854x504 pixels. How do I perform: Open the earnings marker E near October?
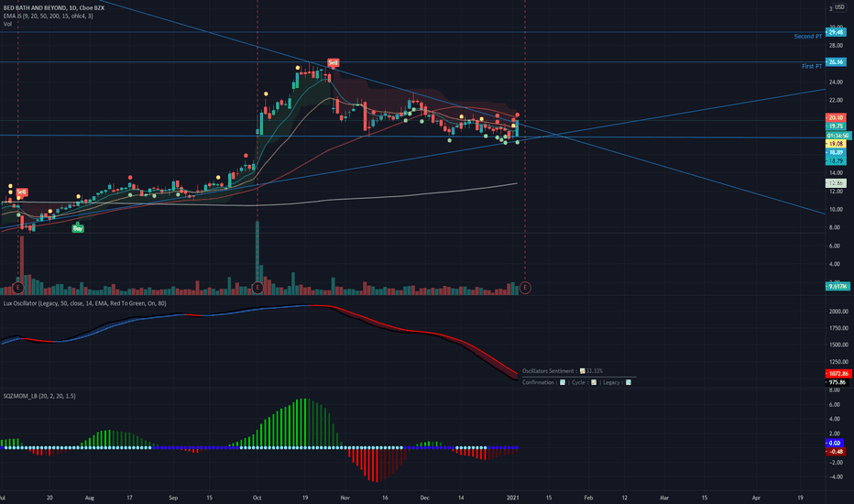(x=257, y=287)
